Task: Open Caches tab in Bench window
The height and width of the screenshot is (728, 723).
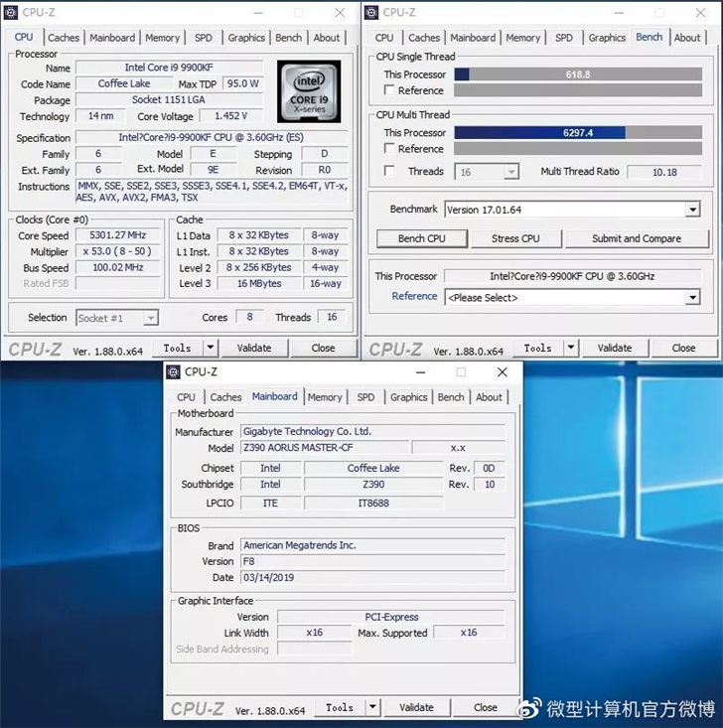Action: pyautogui.click(x=424, y=38)
